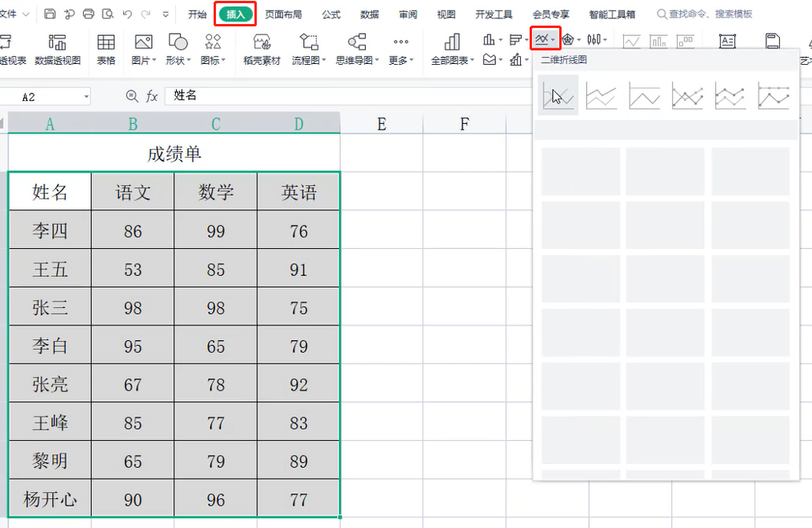Select the first line chart style thumbnail
Screen dimensions: 812x528
[x=558, y=95]
